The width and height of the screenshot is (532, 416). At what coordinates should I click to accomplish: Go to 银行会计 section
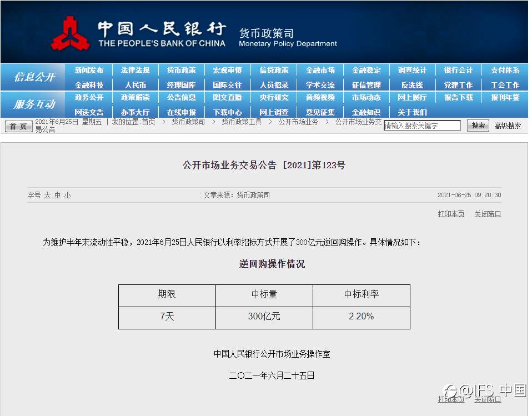coord(458,70)
